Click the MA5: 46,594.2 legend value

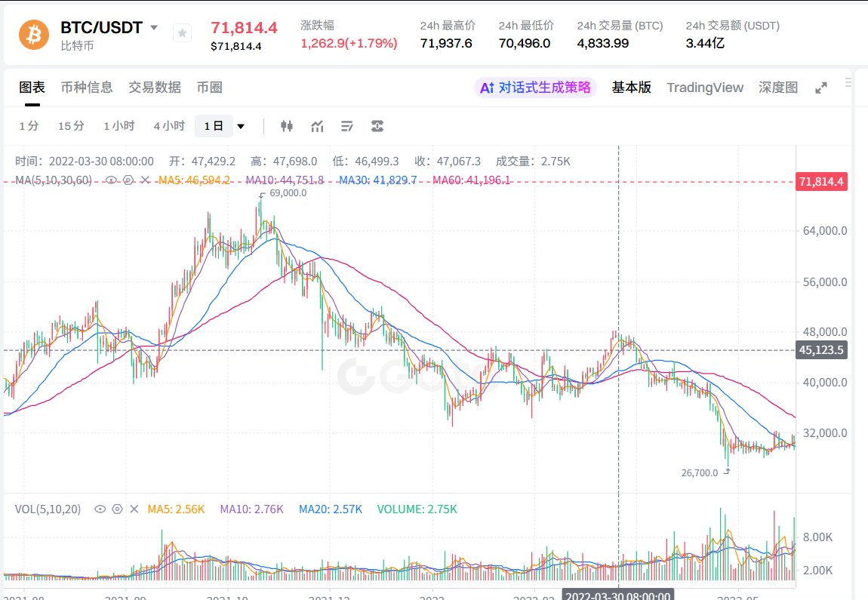[194, 180]
